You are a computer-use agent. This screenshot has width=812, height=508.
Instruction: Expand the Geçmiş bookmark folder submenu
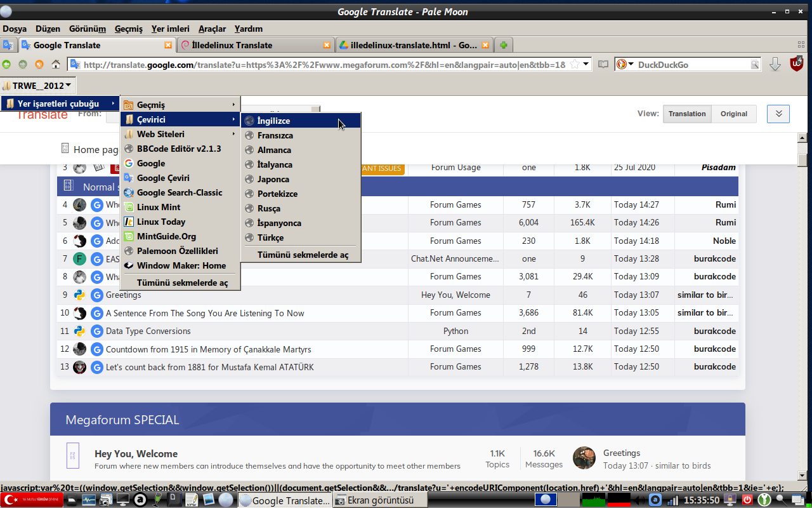(180, 105)
